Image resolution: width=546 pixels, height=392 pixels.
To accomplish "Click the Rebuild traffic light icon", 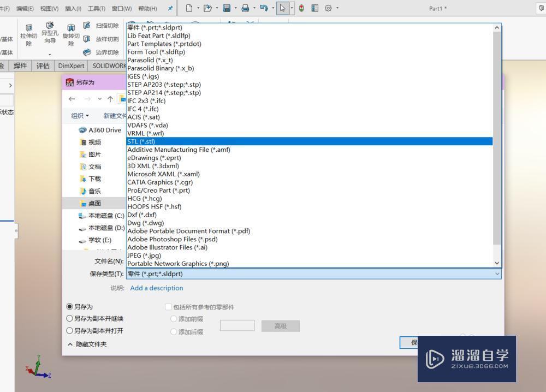I will click(x=301, y=8).
